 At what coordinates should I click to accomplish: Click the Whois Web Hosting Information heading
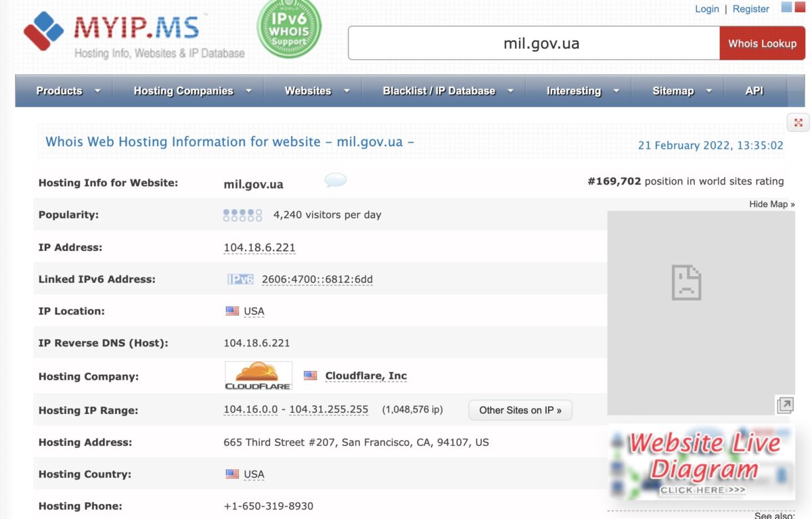[229, 142]
